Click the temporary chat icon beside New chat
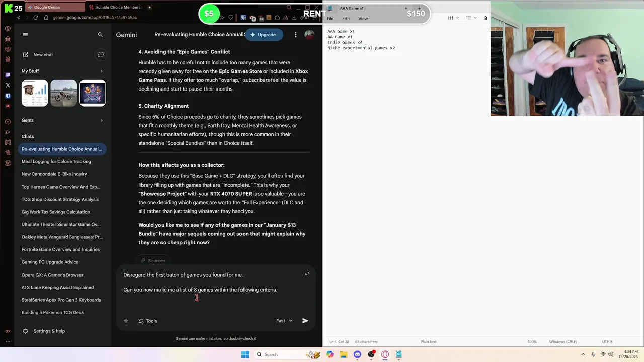Screen dimensions: 644x362 [x=101, y=55]
